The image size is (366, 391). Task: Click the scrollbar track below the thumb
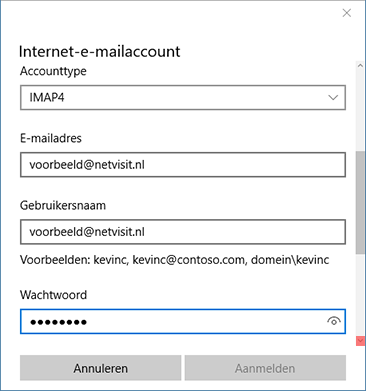360,295
